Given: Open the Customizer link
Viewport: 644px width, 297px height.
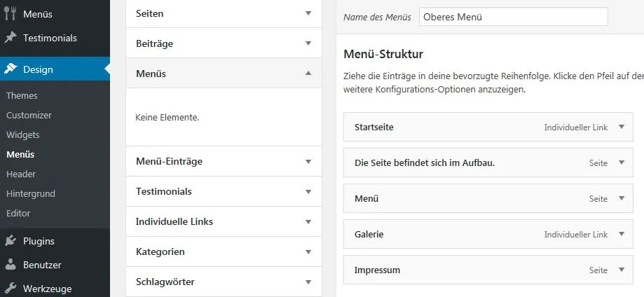Looking at the screenshot, I should 29,115.
